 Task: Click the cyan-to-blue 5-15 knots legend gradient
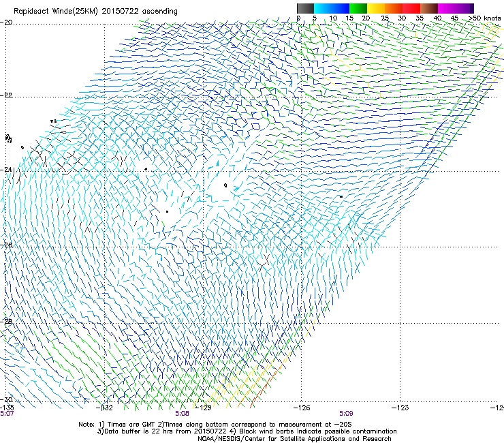tap(332, 8)
